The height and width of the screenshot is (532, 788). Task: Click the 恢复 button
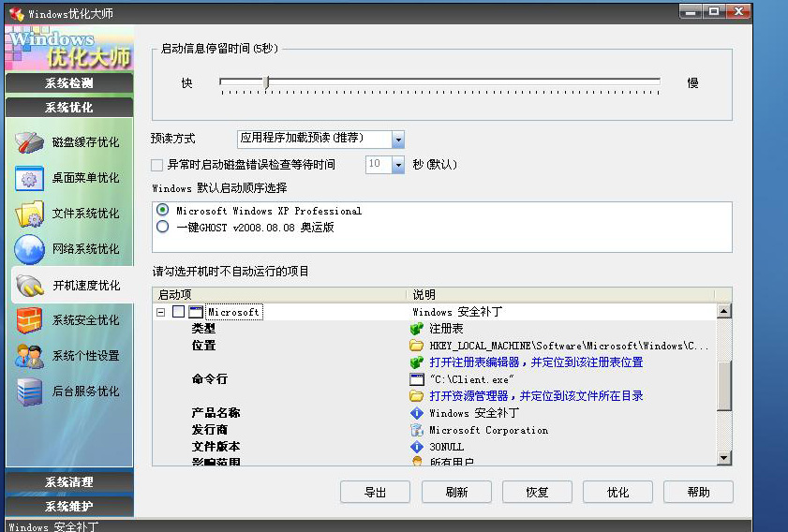click(537, 492)
